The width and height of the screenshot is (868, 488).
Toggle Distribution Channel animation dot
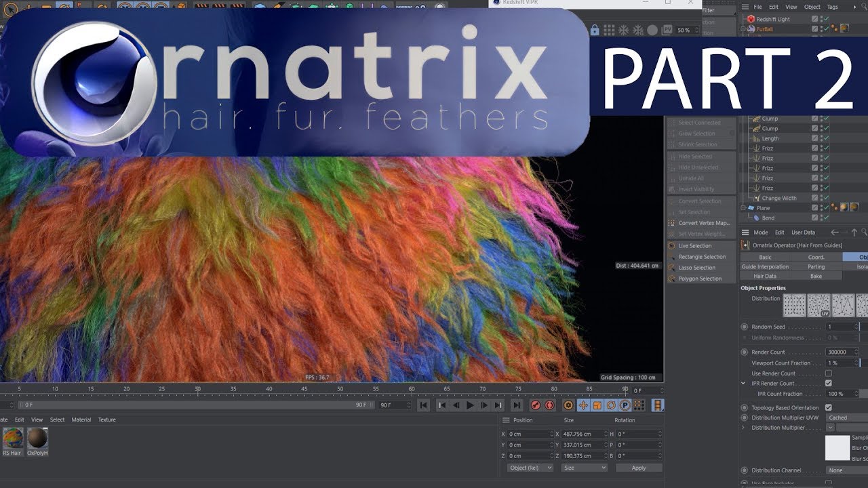tap(745, 470)
